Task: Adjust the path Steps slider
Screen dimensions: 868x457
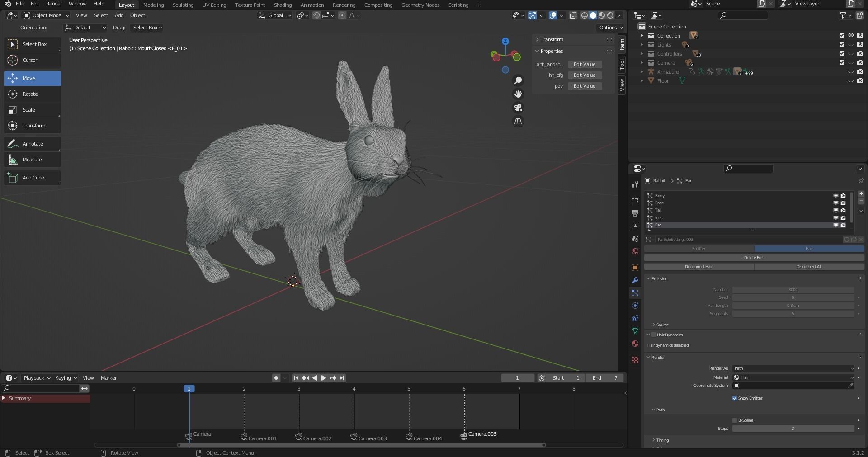Action: click(793, 429)
